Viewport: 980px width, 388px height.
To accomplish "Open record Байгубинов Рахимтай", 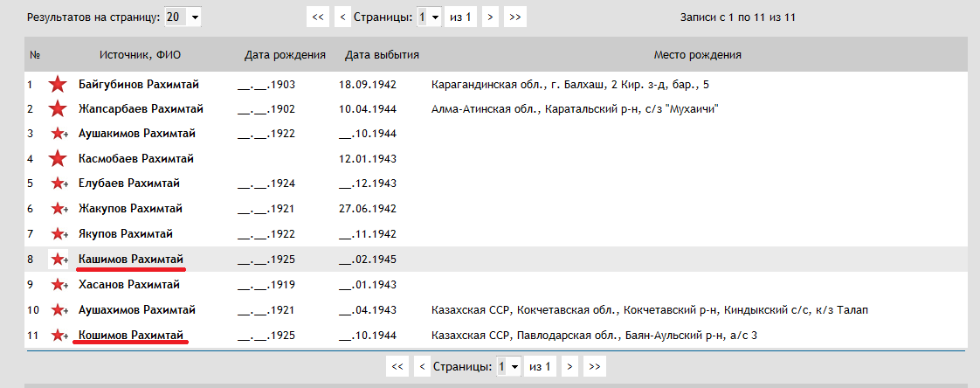I will tap(139, 84).
